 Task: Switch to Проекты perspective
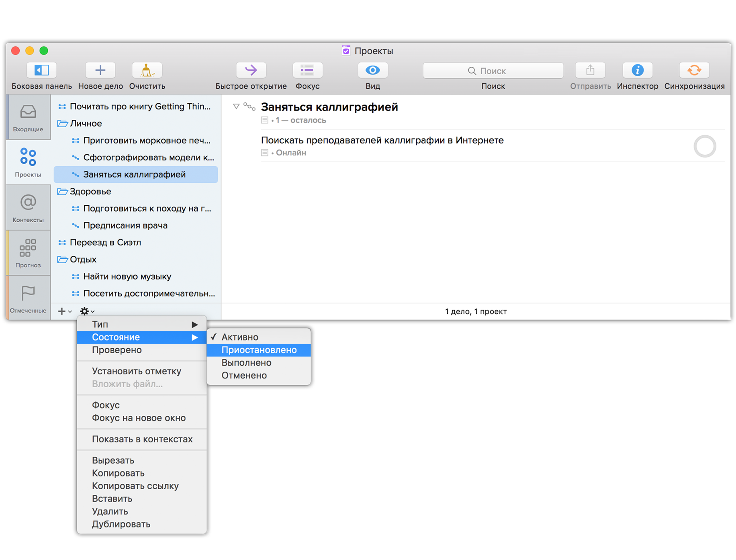[28, 162]
